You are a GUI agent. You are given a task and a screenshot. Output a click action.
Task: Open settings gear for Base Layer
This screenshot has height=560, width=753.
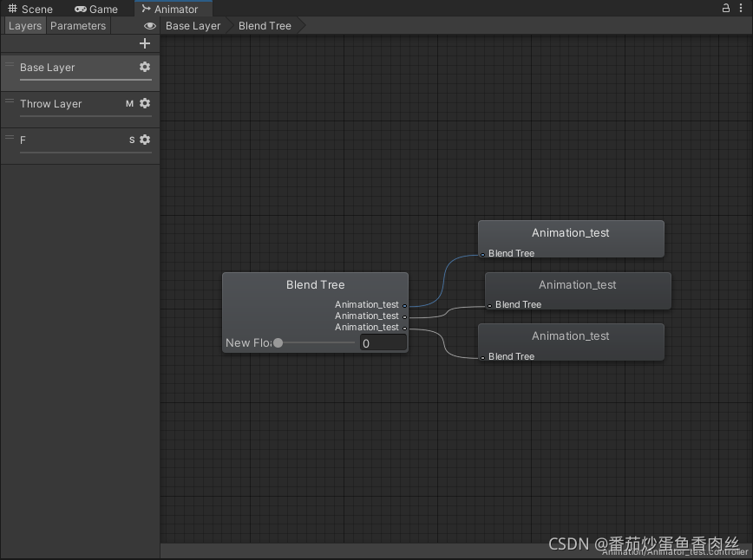145,67
